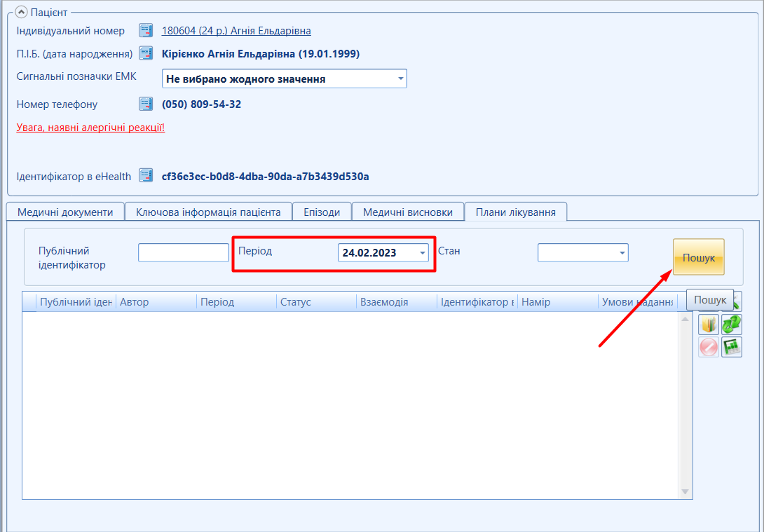Image resolution: width=764 pixels, height=532 pixels.
Task: Click the table scrollbar up arrow
Action: [x=685, y=319]
